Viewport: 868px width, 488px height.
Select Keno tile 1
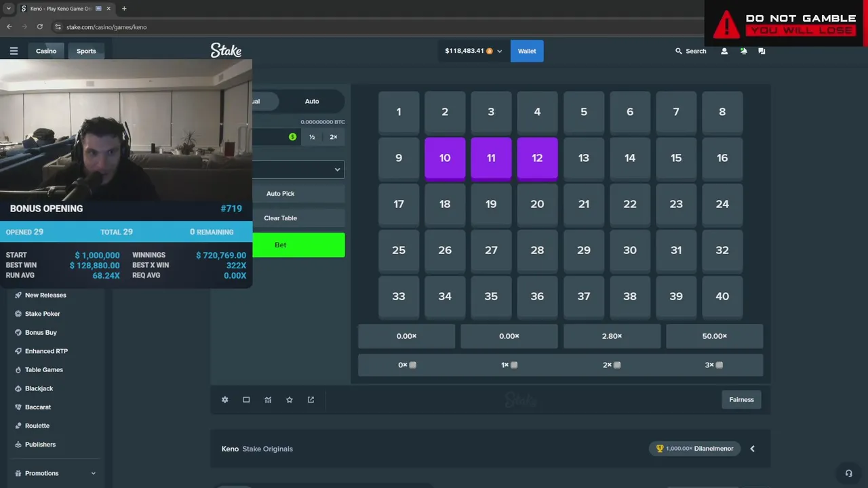click(399, 112)
